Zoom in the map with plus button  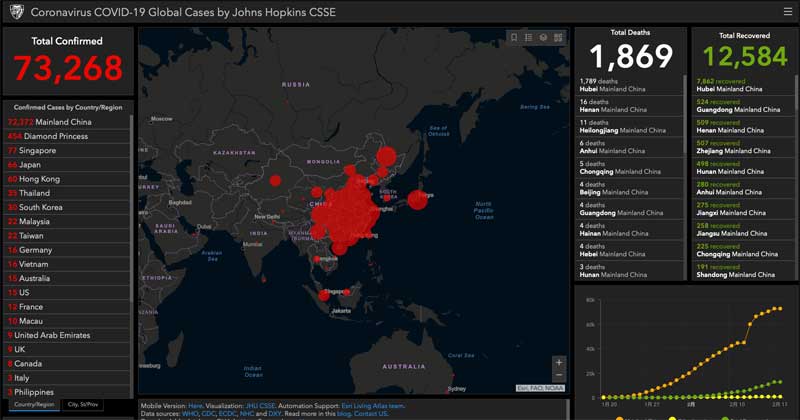click(559, 362)
